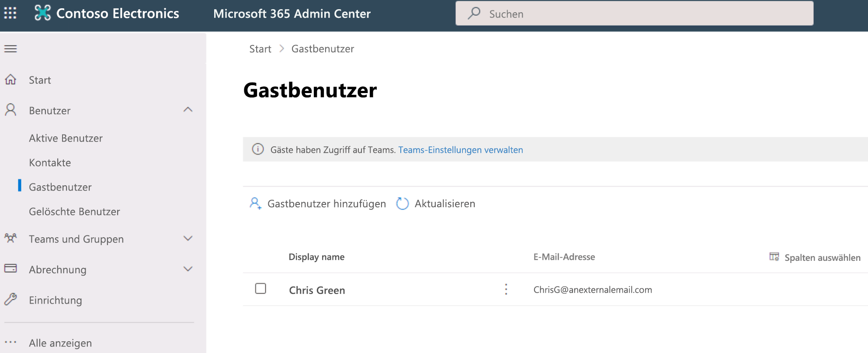Image resolution: width=868 pixels, height=353 pixels.
Task: Click the Aktualisieren refresh icon
Action: 402,204
